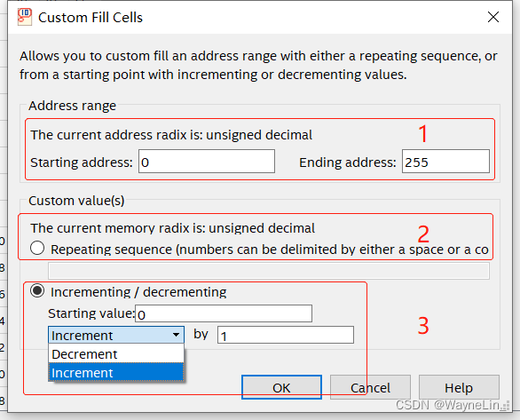
Task: Click the Repeating sequence label text
Action: pos(269,250)
